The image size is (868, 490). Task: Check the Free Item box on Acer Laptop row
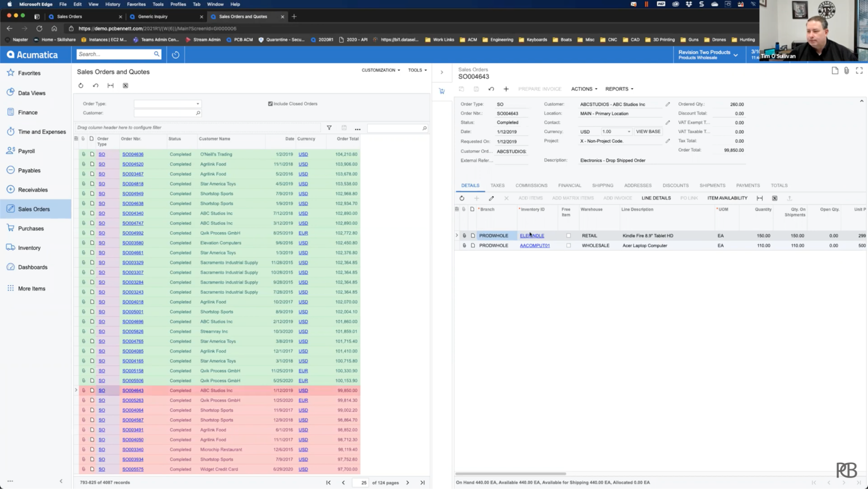pyautogui.click(x=569, y=245)
